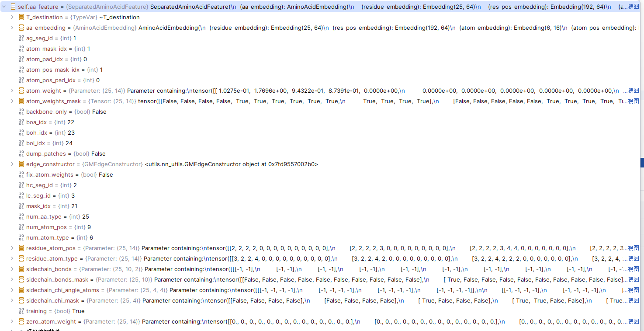This screenshot has width=644, height=331.
Task: Click the sidechain_chi_mask object icon
Action: 21,300
